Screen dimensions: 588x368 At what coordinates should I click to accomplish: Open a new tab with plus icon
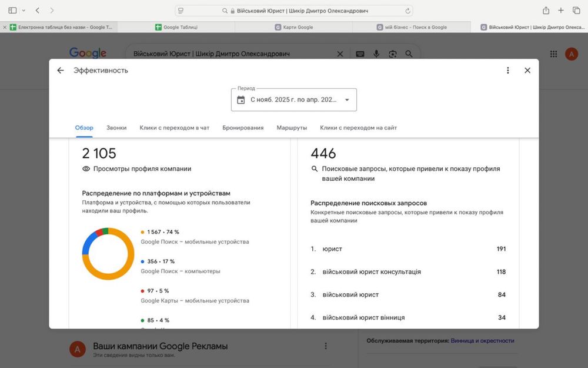point(560,11)
